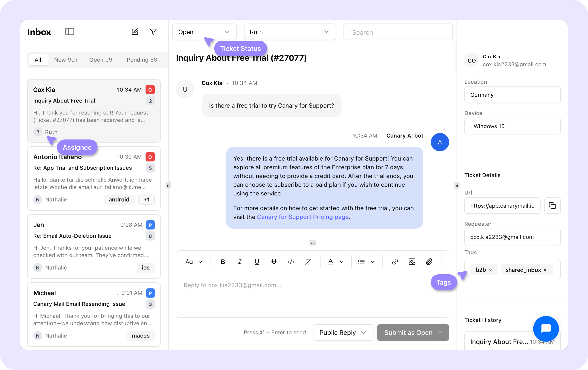Select the New messages tab

tap(66, 60)
